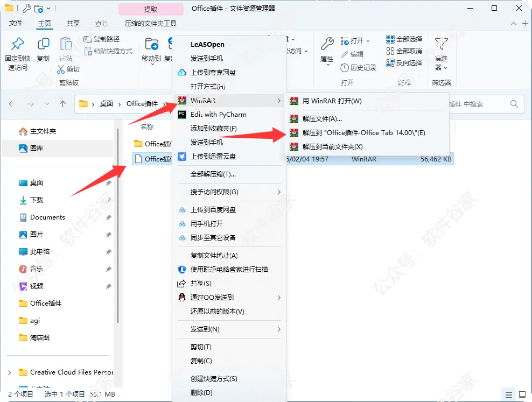Screen dimensions: 532x402
Task: Choose 上传到百度网盘
Action: pos(229,210)
